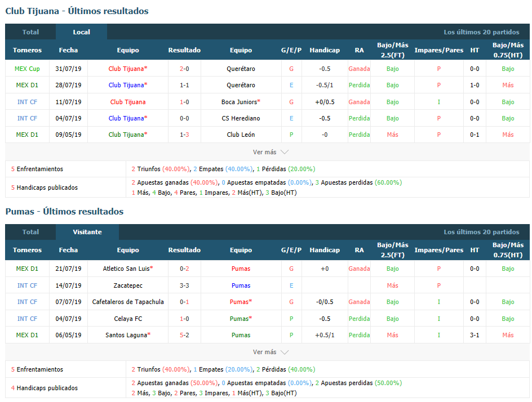Open Los últimos 20 partidos in Pumas table
532x402 pixels.
481,232
